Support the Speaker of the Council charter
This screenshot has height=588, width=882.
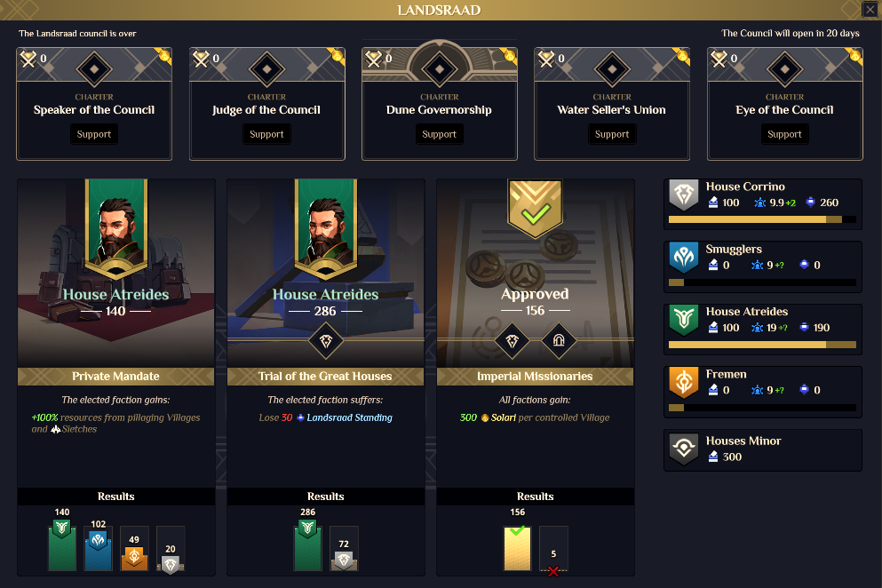[x=94, y=134]
